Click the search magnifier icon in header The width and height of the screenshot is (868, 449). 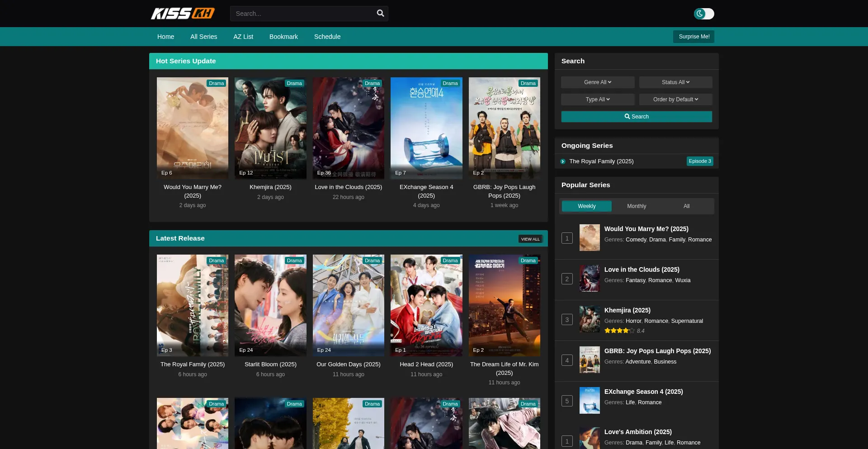[380, 14]
